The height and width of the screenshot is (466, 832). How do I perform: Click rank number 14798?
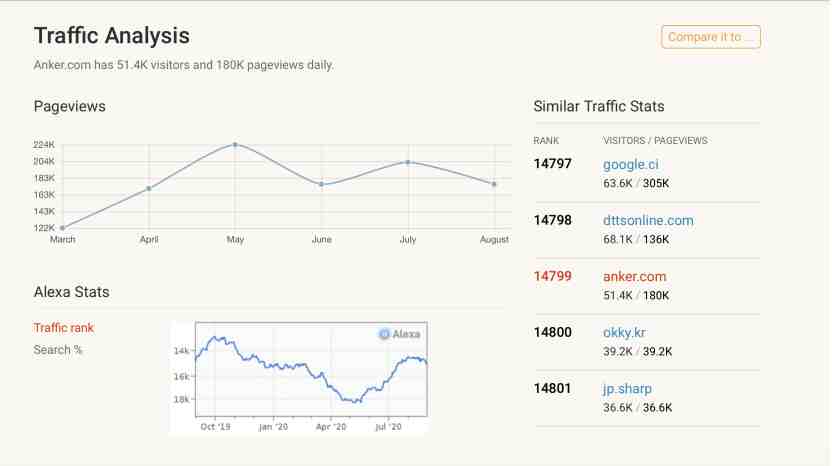(552, 220)
